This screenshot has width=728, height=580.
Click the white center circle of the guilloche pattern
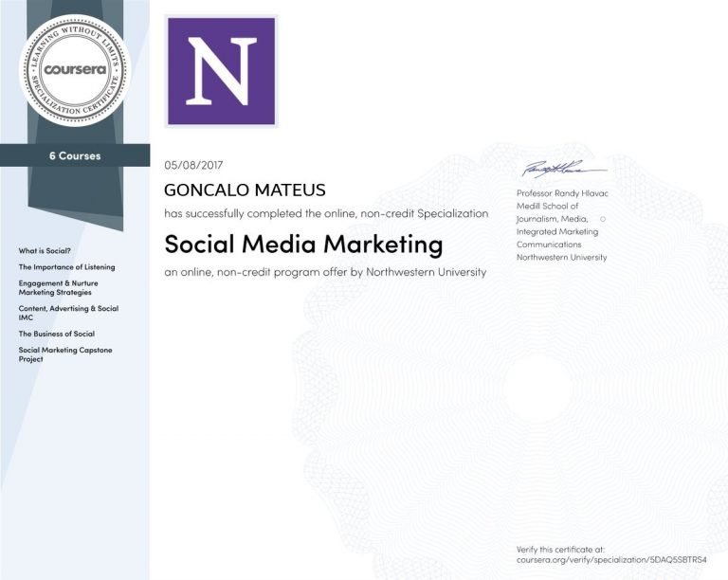coord(537,385)
